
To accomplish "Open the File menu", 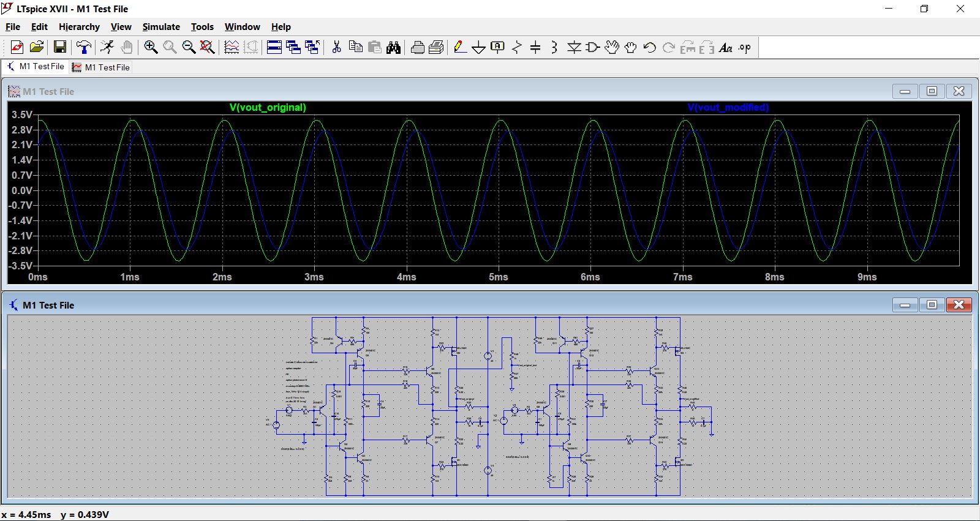I will 13,27.
